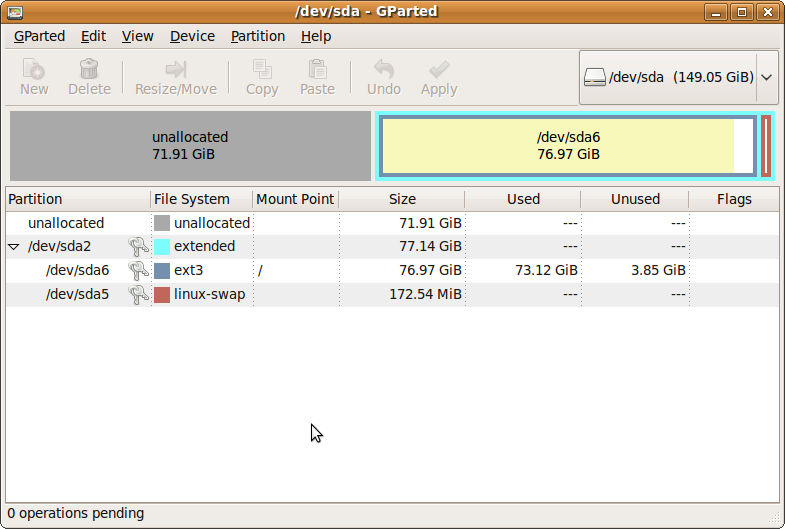Click the Apply checkmark icon

(439, 69)
